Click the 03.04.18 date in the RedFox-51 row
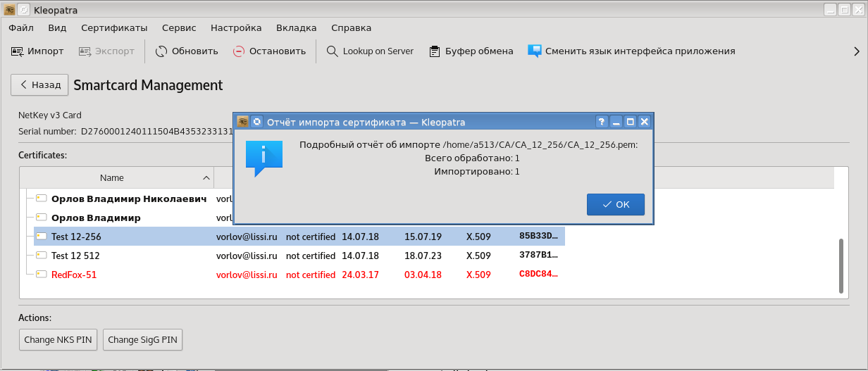The image size is (868, 371). (423, 275)
